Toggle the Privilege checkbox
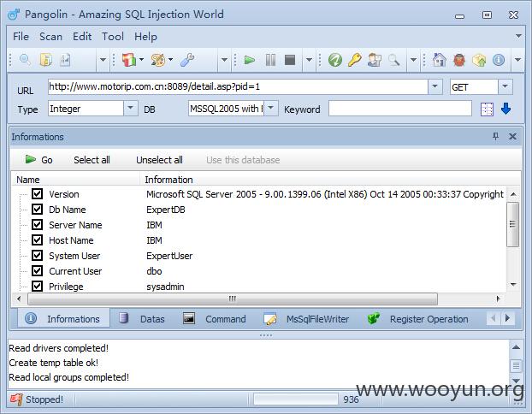The width and height of the screenshot is (532, 414). [37, 286]
